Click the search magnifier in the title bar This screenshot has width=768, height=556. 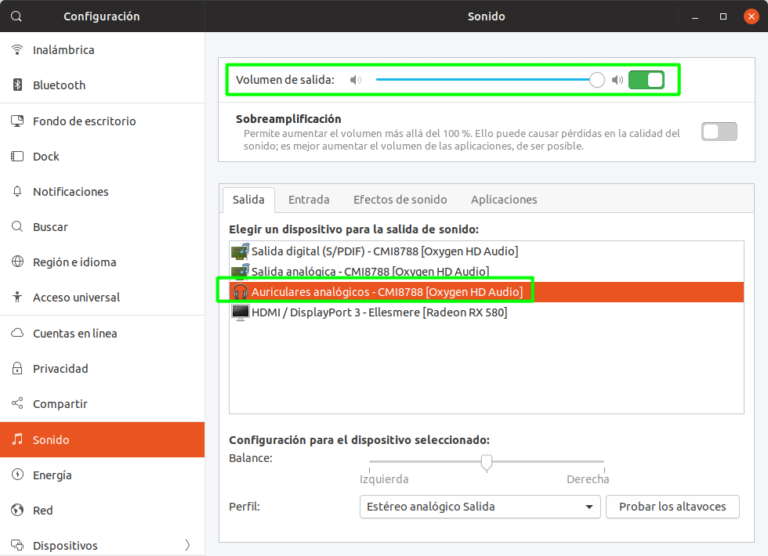pyautogui.click(x=16, y=16)
